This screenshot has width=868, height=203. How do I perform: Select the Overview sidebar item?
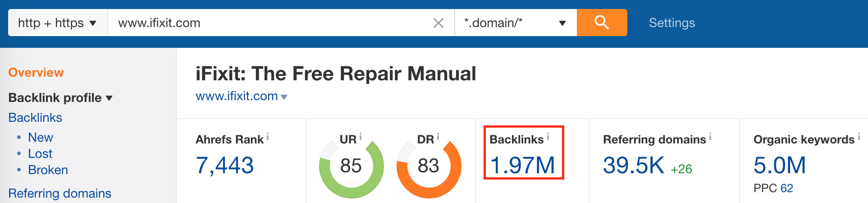(36, 73)
